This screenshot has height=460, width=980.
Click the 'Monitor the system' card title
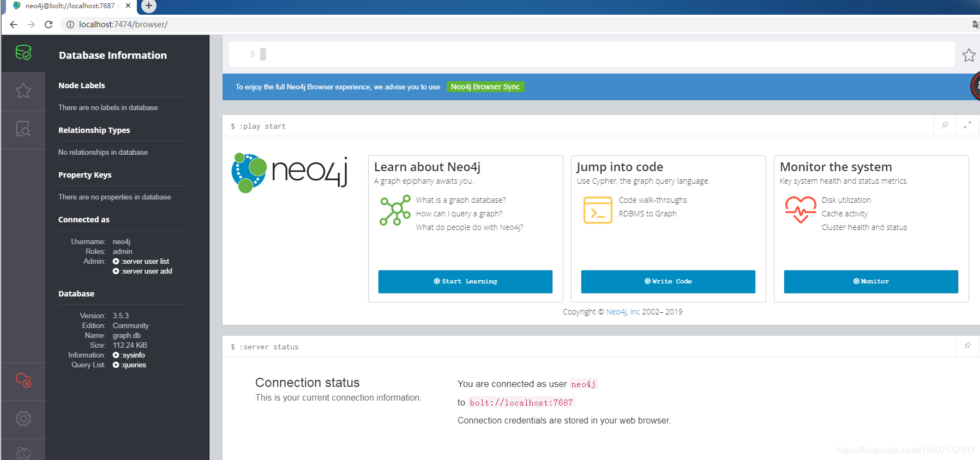coord(836,167)
